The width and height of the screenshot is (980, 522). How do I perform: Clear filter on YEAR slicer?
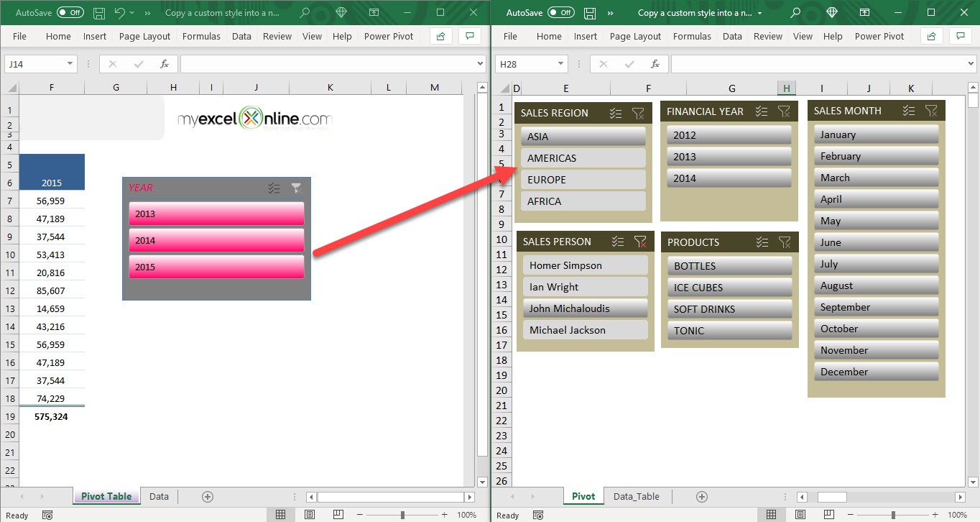coord(296,188)
